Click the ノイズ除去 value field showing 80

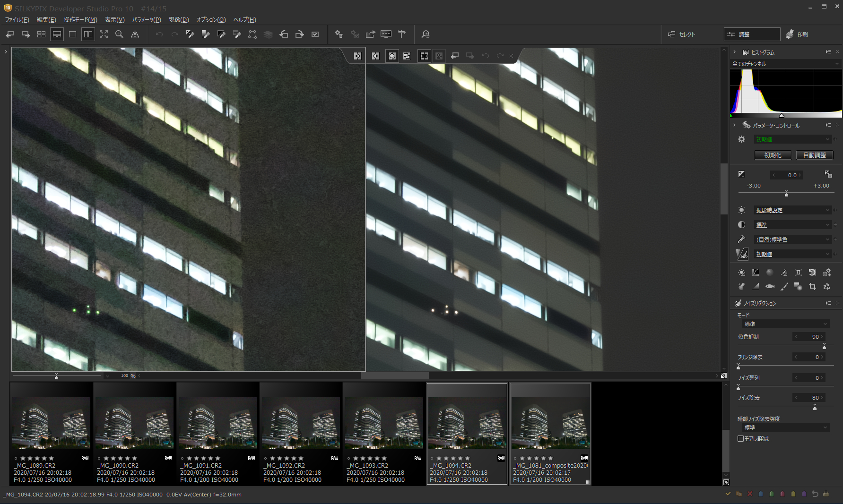coord(809,398)
